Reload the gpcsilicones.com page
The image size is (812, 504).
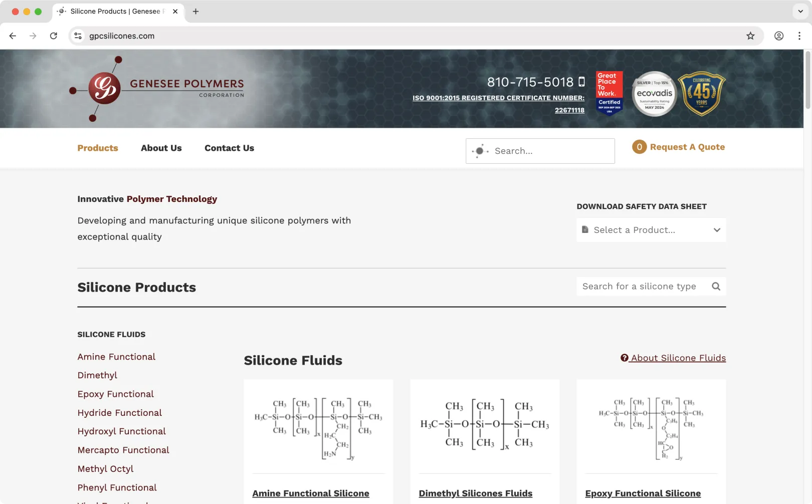pyautogui.click(x=54, y=36)
